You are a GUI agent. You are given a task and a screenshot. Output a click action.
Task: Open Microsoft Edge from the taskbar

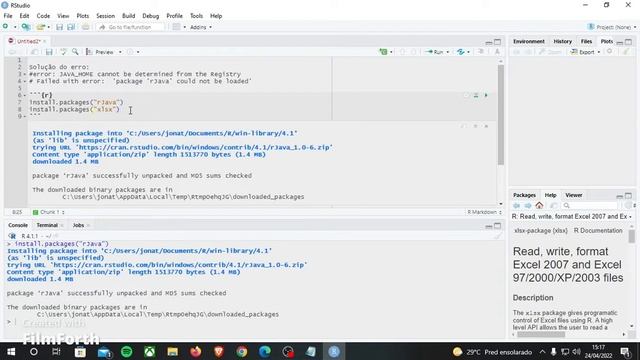pyautogui.click(x=264, y=351)
